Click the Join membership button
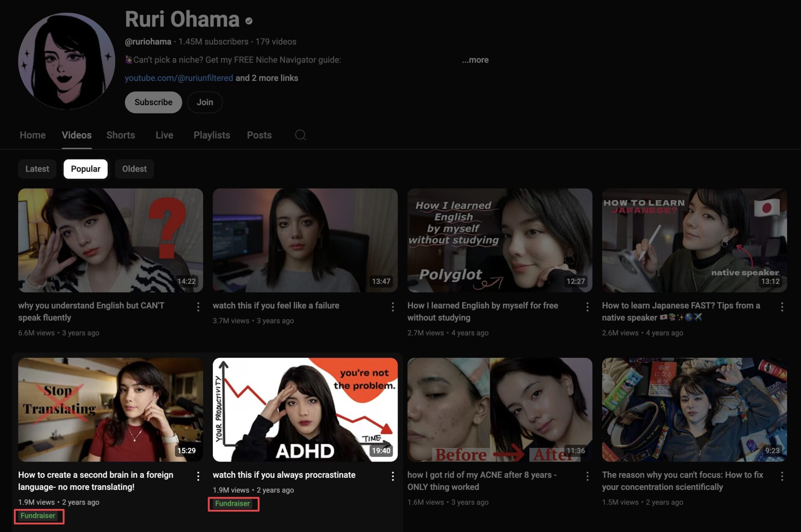Image resolution: width=801 pixels, height=532 pixels. pyautogui.click(x=204, y=103)
